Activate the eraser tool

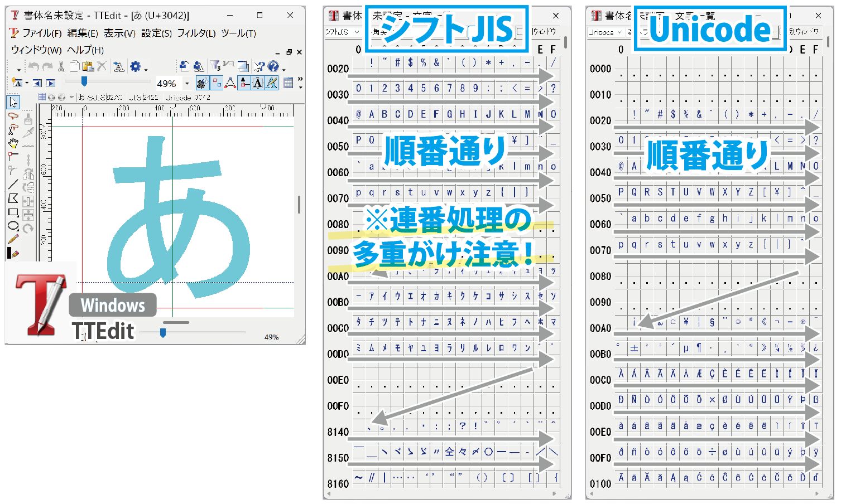pos(13,253)
